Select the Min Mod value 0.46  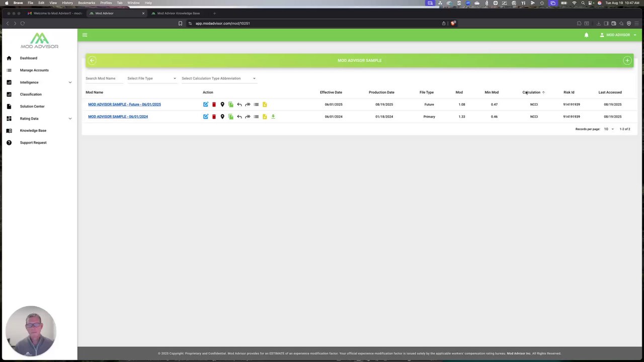click(x=494, y=117)
